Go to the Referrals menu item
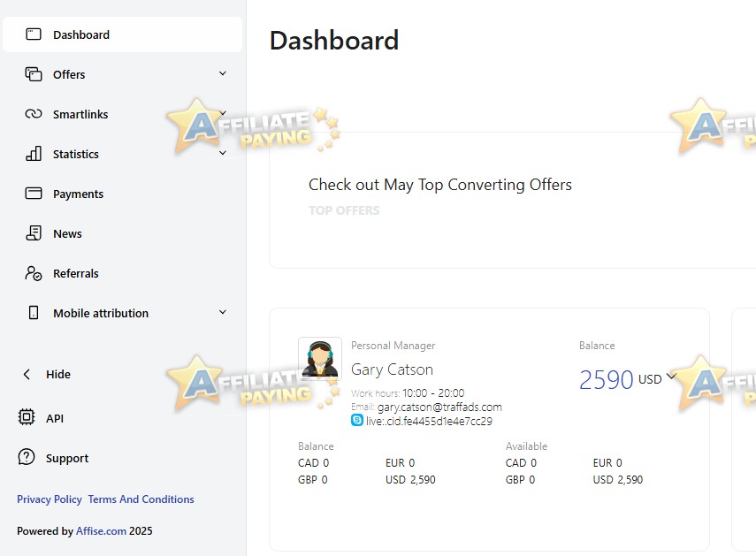 click(123, 273)
